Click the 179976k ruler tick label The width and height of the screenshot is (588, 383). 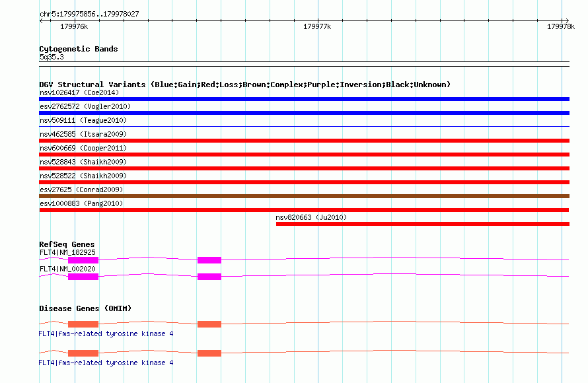(74, 26)
